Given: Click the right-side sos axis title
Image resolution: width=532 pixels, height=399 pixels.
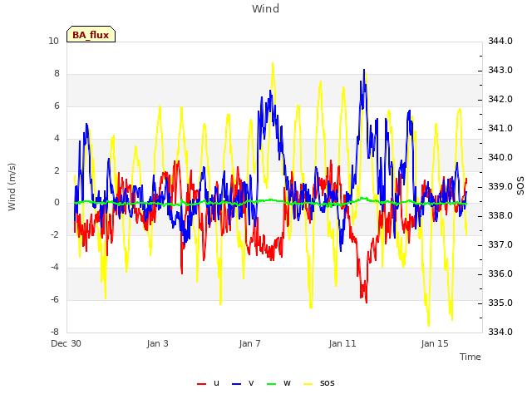Looking at the screenshot, I should pos(520,186).
